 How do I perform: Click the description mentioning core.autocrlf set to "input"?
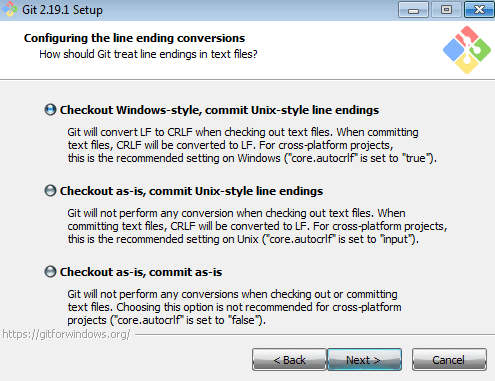[257, 226]
